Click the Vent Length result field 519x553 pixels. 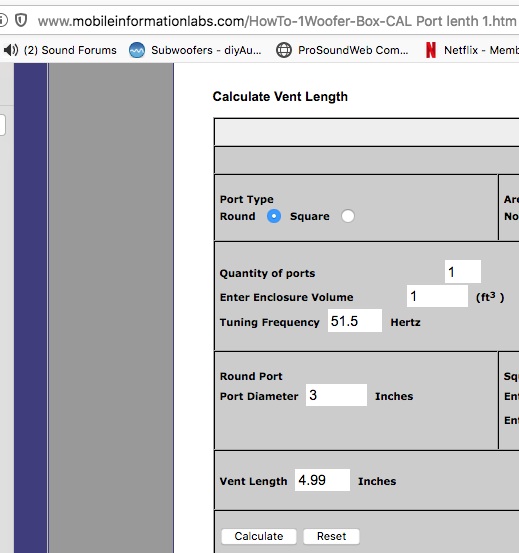322,480
